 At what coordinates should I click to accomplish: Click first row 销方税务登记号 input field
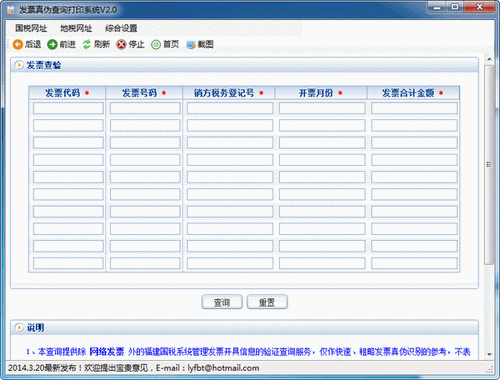pos(230,108)
